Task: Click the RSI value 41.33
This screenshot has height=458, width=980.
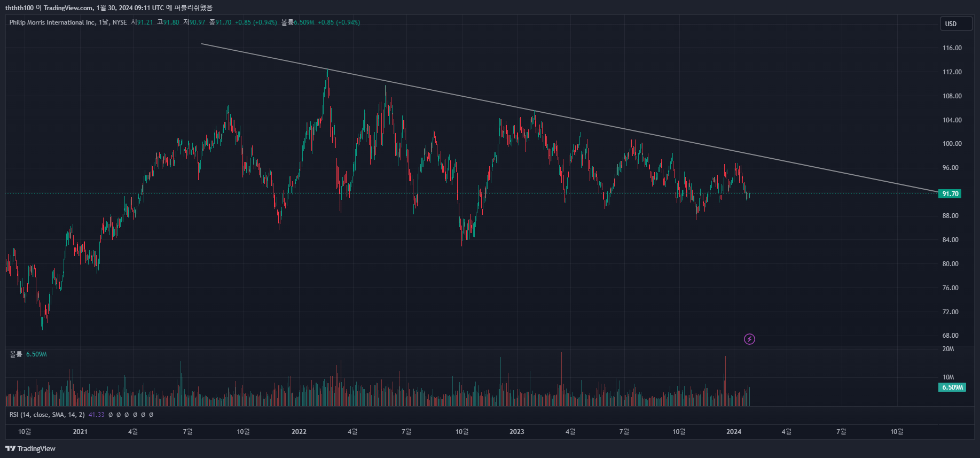Action: coord(97,415)
